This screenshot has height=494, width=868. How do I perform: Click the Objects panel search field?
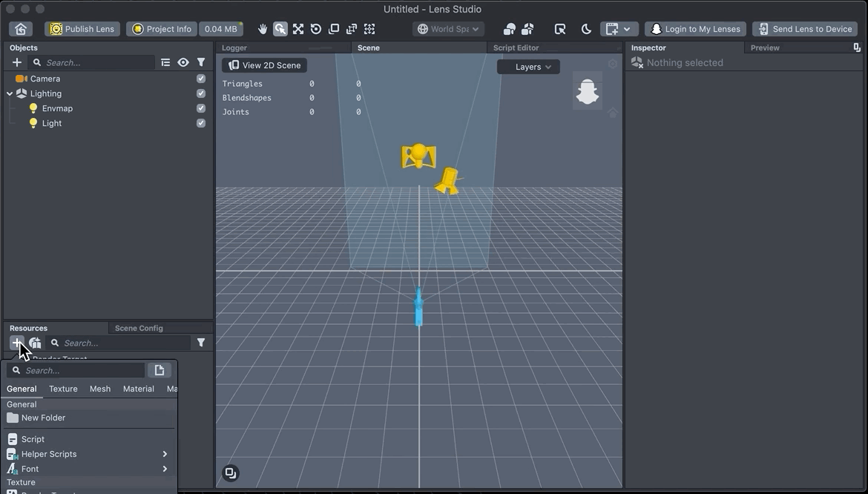(x=96, y=62)
